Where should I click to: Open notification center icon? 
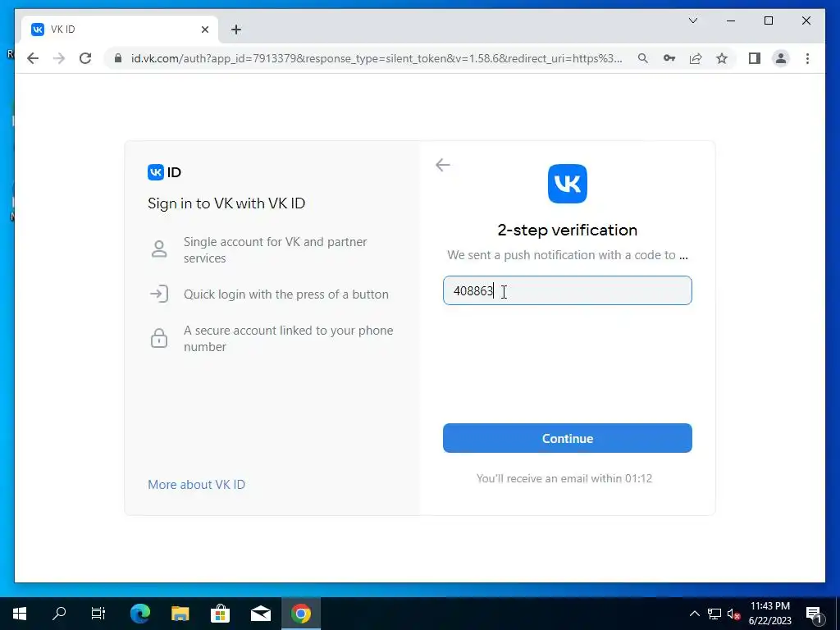[814, 614]
